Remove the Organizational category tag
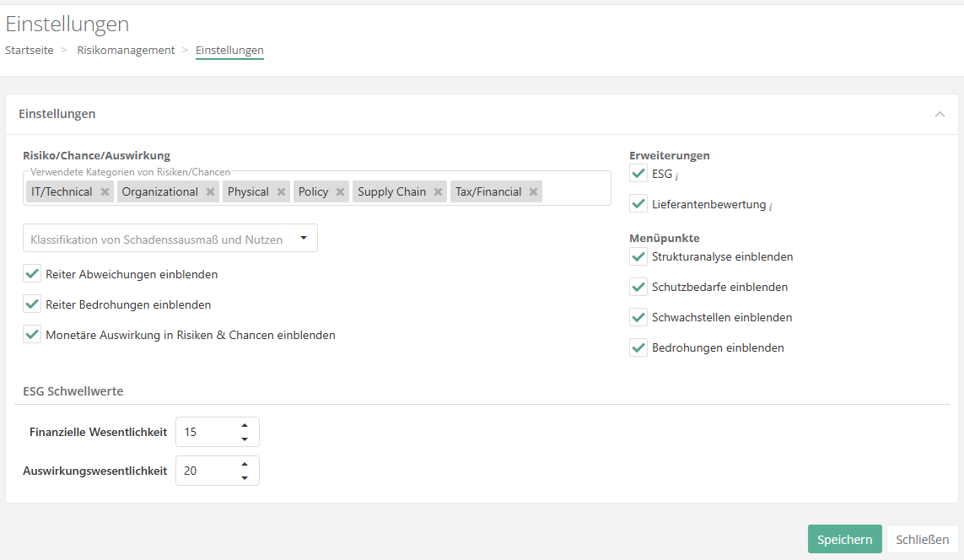Screen dimensions: 964x560 click(210, 192)
